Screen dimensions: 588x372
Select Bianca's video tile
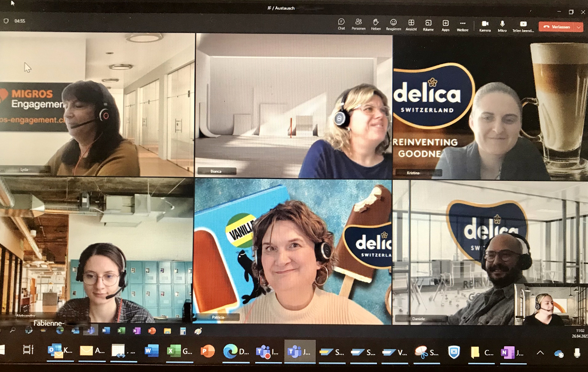(x=293, y=106)
